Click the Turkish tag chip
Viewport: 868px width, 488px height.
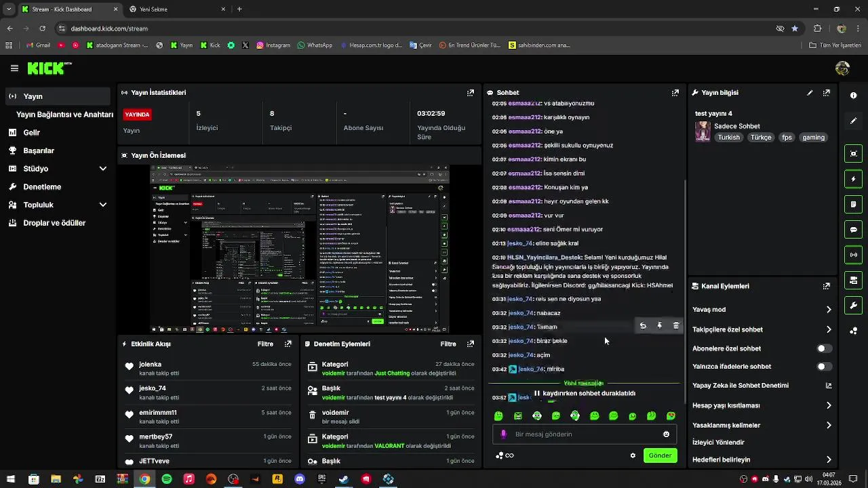coord(729,138)
